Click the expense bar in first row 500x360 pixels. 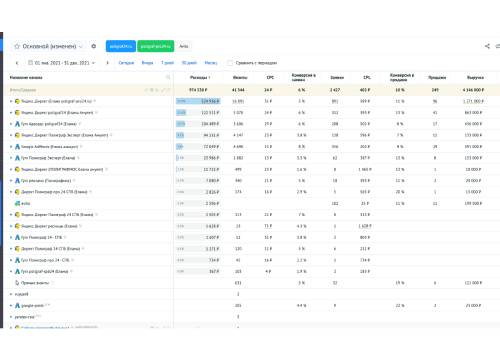coord(198,101)
